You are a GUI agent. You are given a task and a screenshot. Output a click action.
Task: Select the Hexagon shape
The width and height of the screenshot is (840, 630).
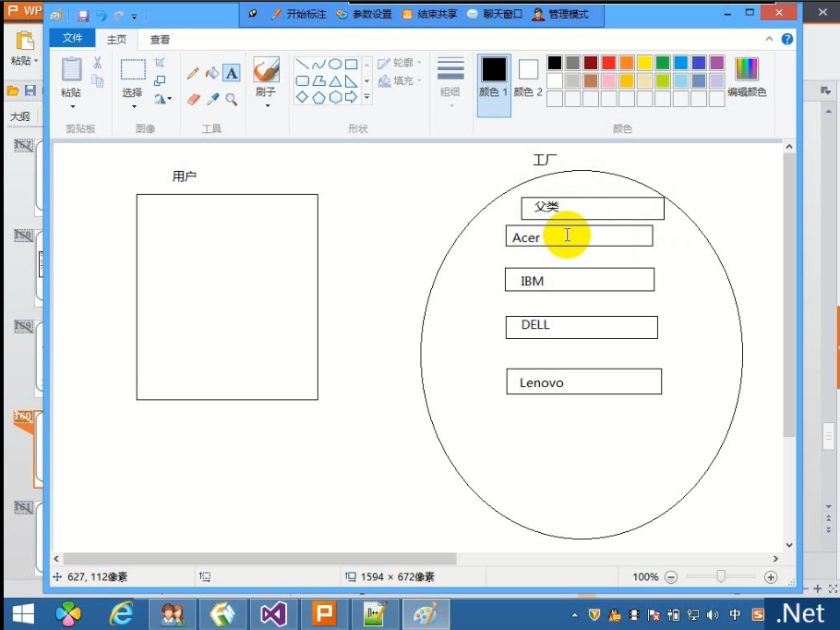335,97
